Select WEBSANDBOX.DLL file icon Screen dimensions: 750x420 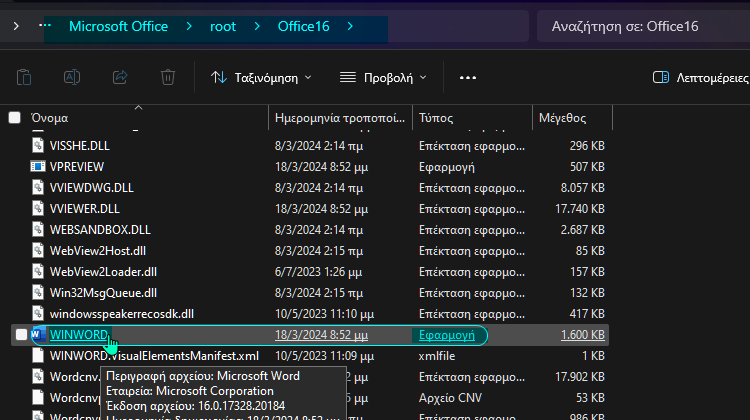[38, 230]
